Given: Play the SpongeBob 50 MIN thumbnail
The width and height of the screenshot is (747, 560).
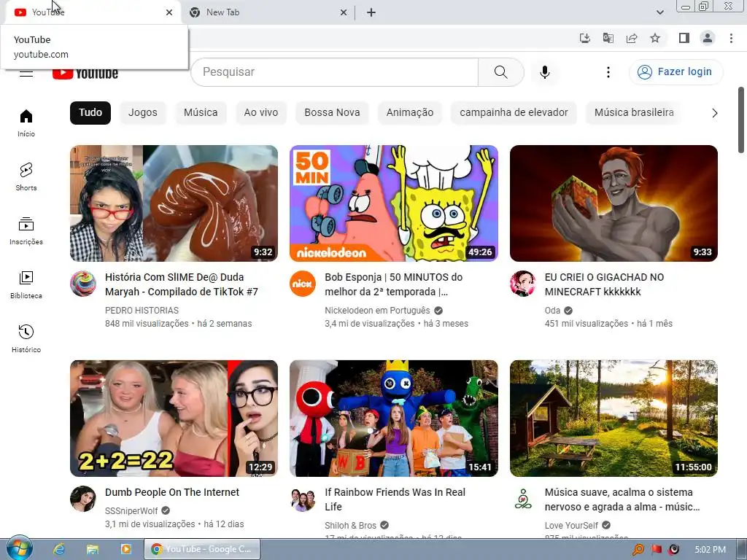Looking at the screenshot, I should point(393,203).
